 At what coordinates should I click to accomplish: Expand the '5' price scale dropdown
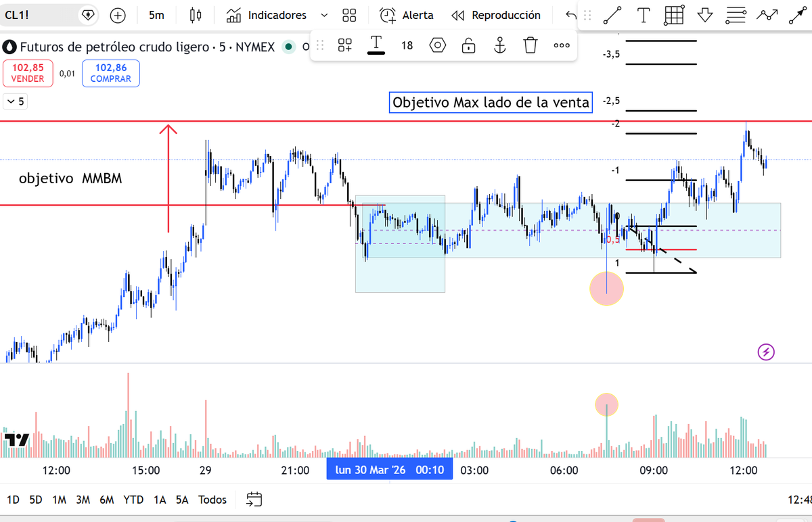point(15,101)
